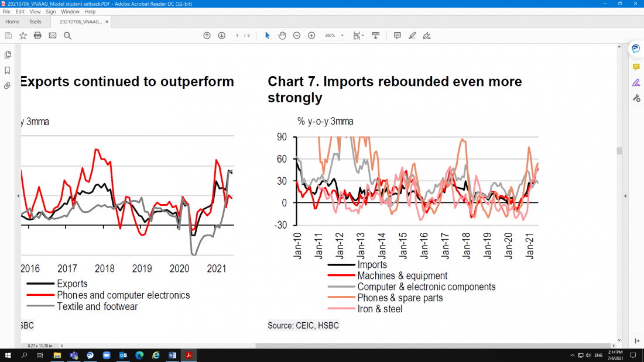Screen dimensions: 644x362
Task: Open the Bookmarks panel in left sidebar
Action: point(8,70)
